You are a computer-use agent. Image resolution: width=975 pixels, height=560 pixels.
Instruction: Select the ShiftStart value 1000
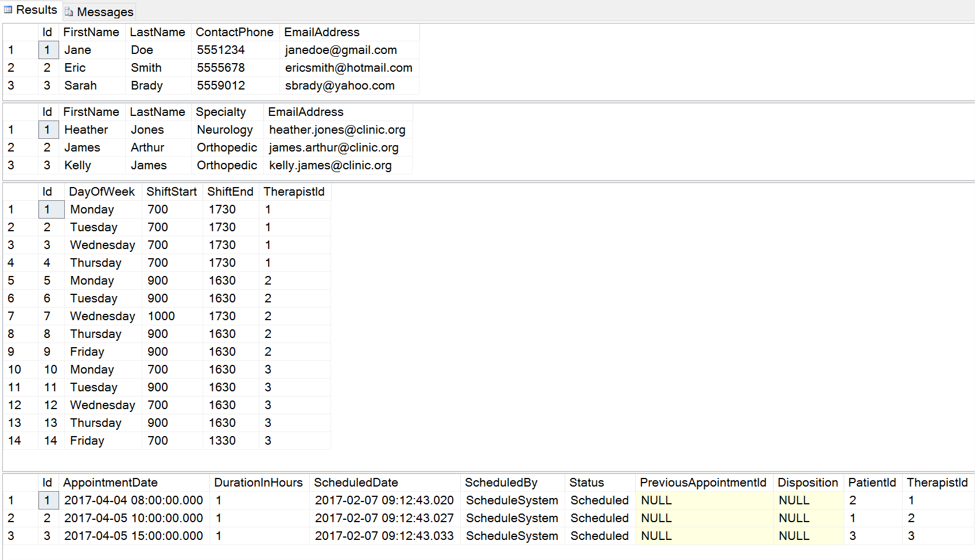(173, 316)
